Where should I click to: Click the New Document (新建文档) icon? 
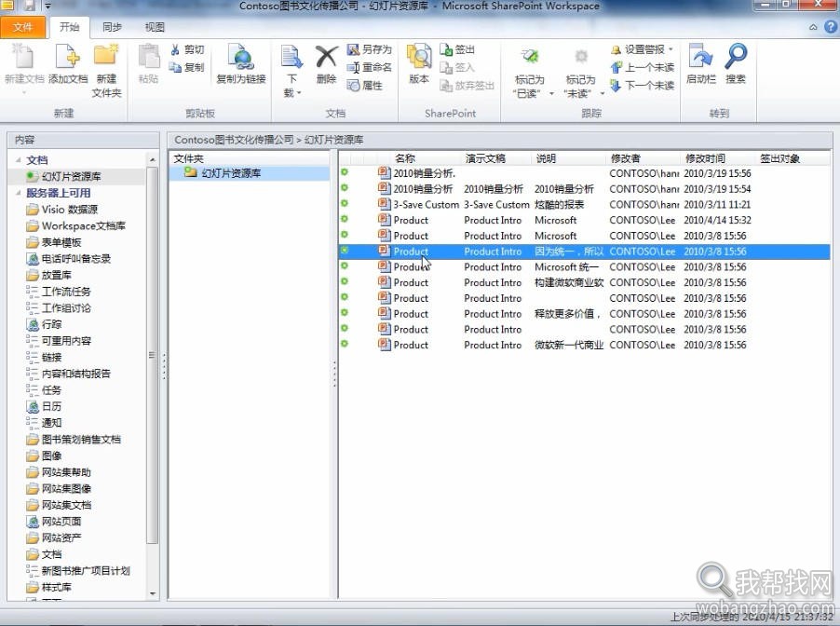coord(23,57)
